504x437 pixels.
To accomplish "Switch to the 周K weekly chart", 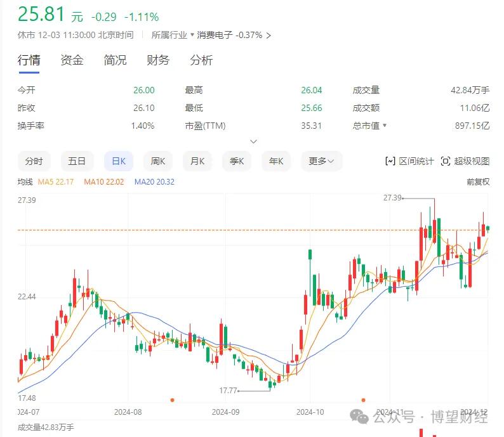I will coord(158,161).
